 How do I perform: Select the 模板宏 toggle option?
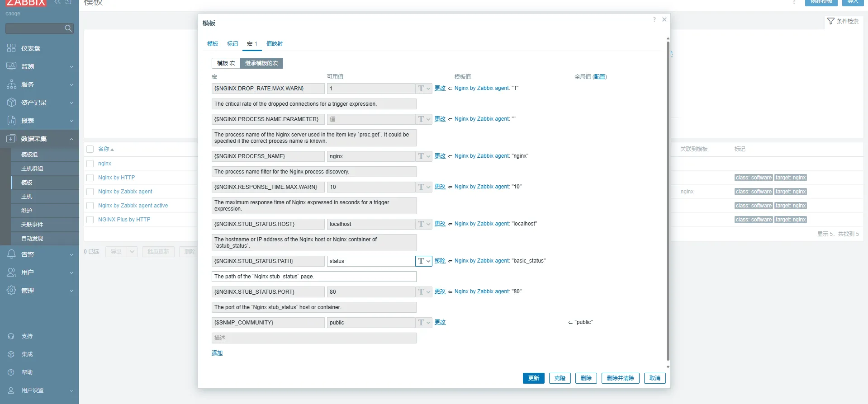pyautogui.click(x=226, y=63)
